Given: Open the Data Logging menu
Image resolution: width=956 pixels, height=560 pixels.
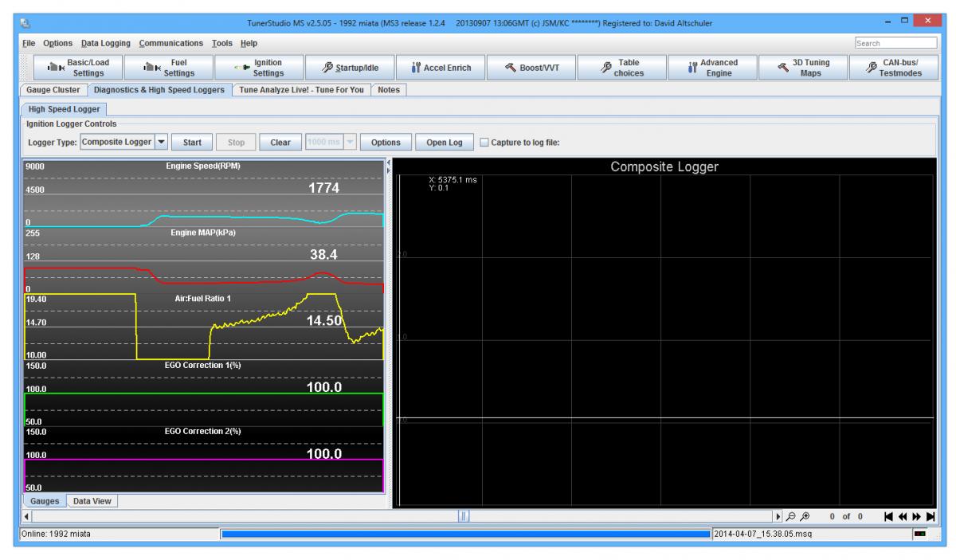Looking at the screenshot, I should point(105,42).
